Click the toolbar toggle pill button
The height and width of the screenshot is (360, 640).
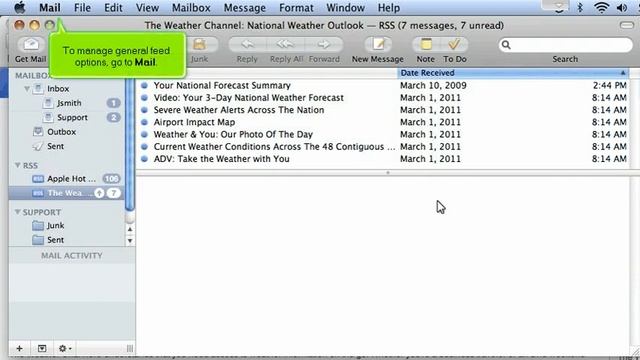tap(627, 25)
